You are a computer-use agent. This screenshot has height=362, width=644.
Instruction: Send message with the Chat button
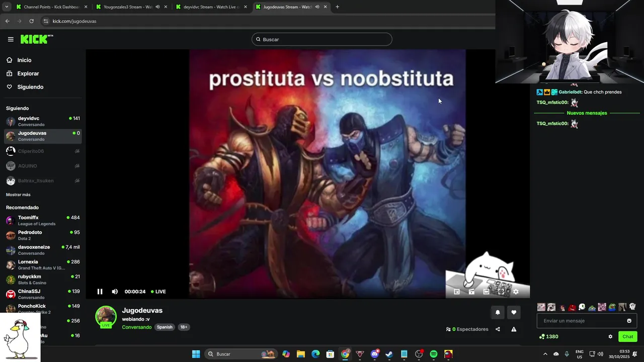tap(628, 337)
